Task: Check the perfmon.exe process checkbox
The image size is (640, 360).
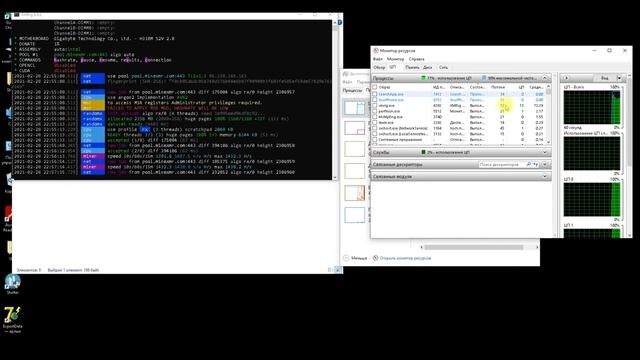Action: (375, 111)
